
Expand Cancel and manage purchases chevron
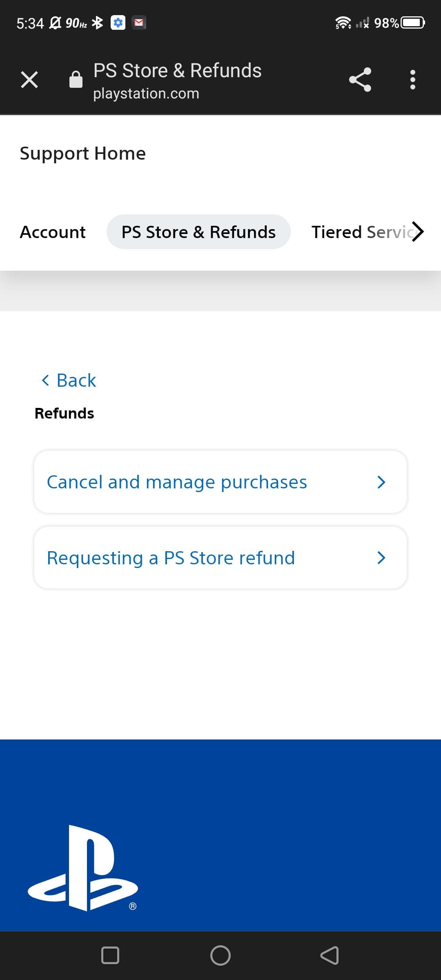point(381,482)
